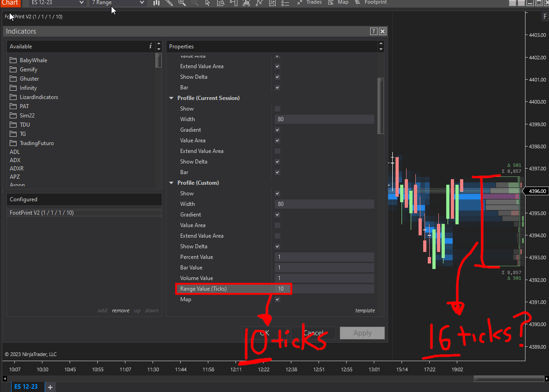Enable Show under Profile (Current Session)

277,109
